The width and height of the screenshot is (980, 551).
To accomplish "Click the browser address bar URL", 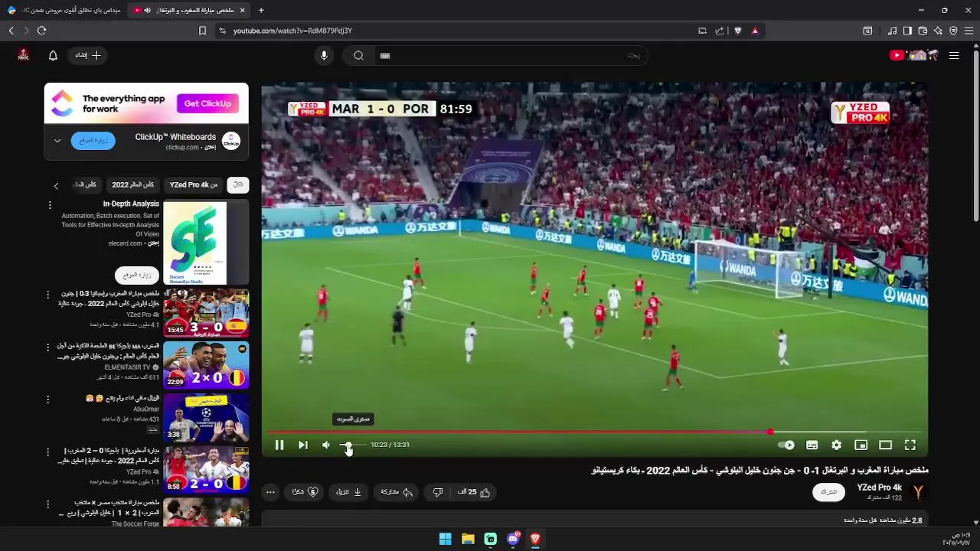I will point(292,31).
